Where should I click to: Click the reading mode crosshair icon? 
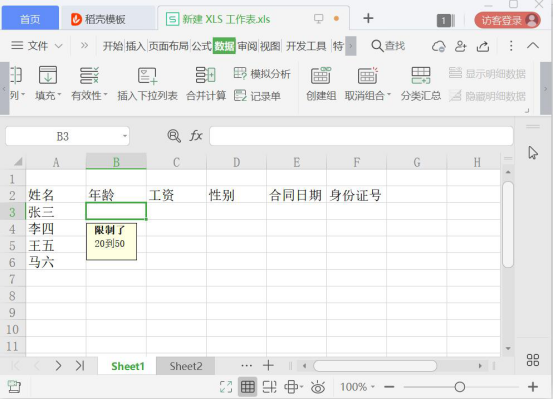click(291, 387)
